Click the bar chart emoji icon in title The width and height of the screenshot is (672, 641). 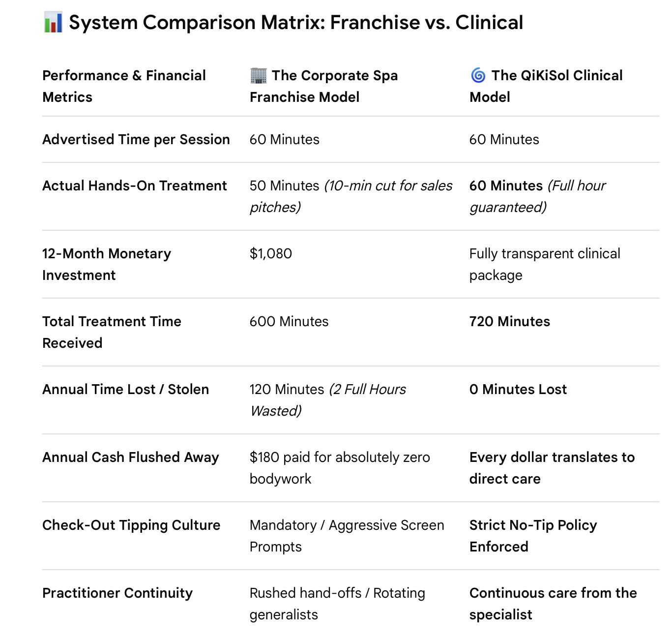coord(53,23)
